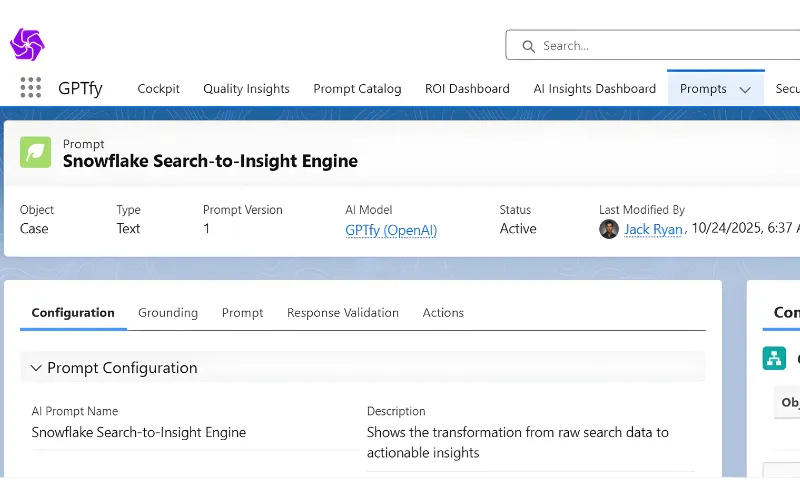Select the Prompts navigation tab
Screen dimensions: 800x500
click(703, 89)
